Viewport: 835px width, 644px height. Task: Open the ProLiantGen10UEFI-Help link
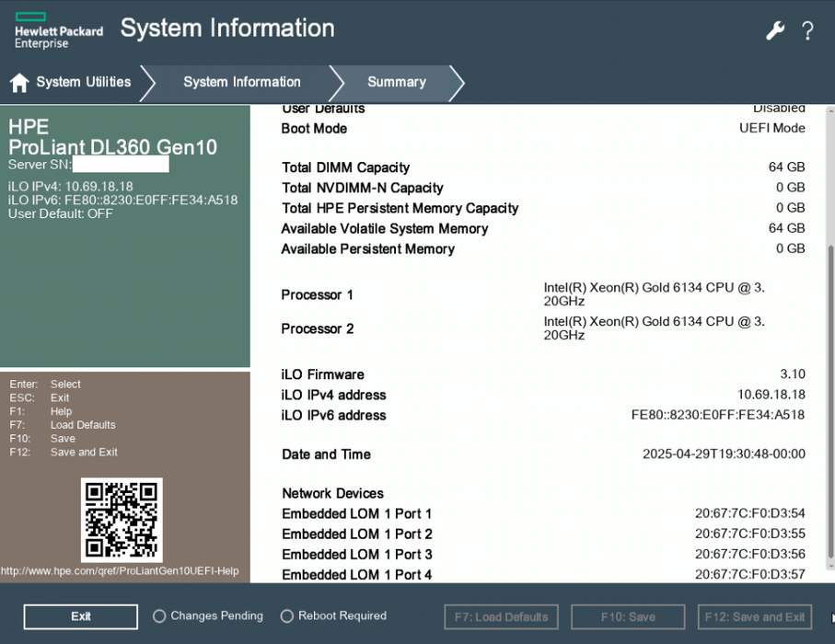click(120, 571)
